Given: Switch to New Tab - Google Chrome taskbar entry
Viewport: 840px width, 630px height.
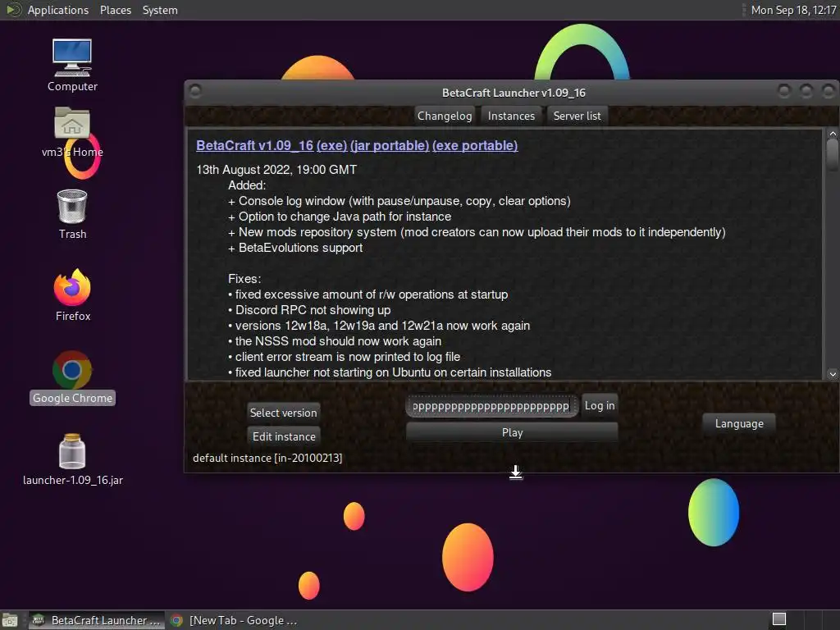Looking at the screenshot, I should click(x=234, y=620).
